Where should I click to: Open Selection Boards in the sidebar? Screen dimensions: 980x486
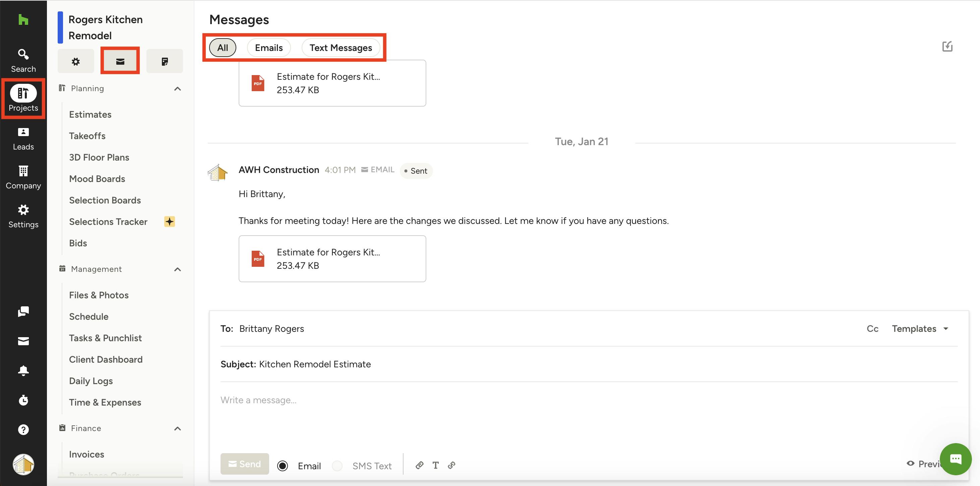(105, 200)
